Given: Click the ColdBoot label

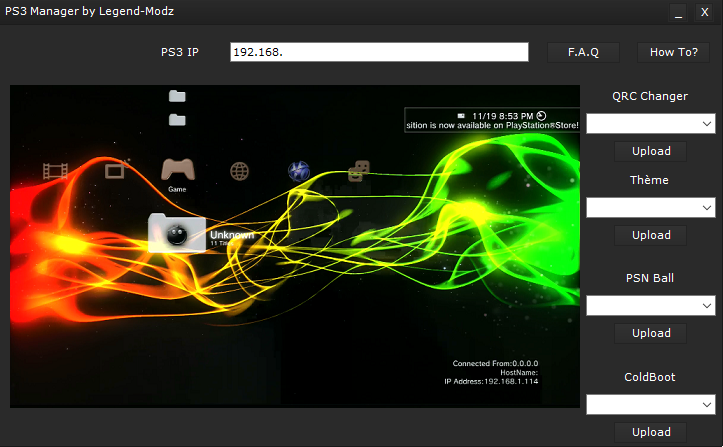Looking at the screenshot, I should (x=650, y=377).
